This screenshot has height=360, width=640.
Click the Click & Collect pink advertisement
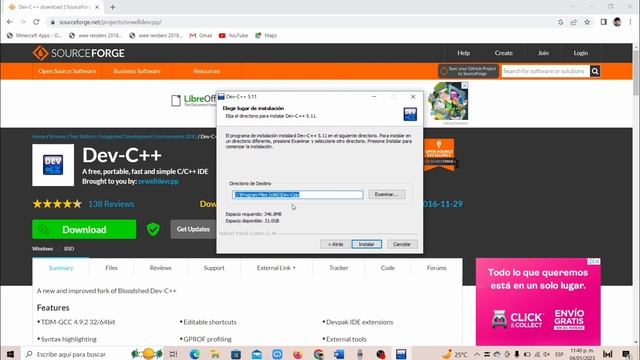[x=538, y=302]
